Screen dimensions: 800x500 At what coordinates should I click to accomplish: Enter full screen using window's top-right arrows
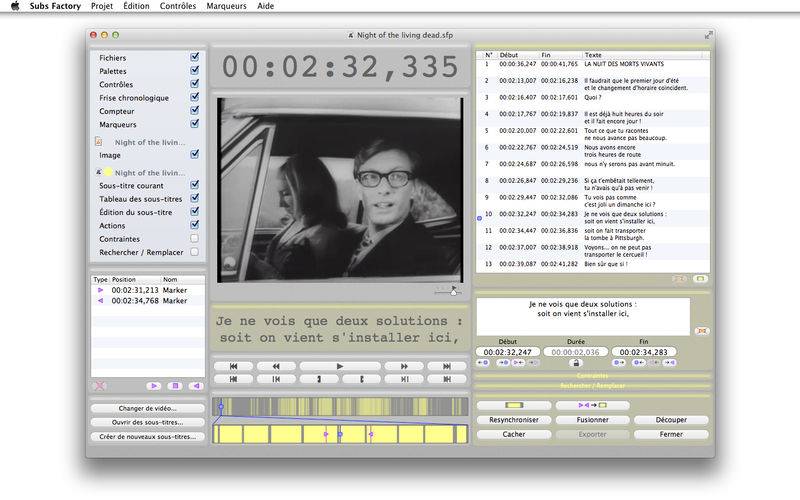708,35
